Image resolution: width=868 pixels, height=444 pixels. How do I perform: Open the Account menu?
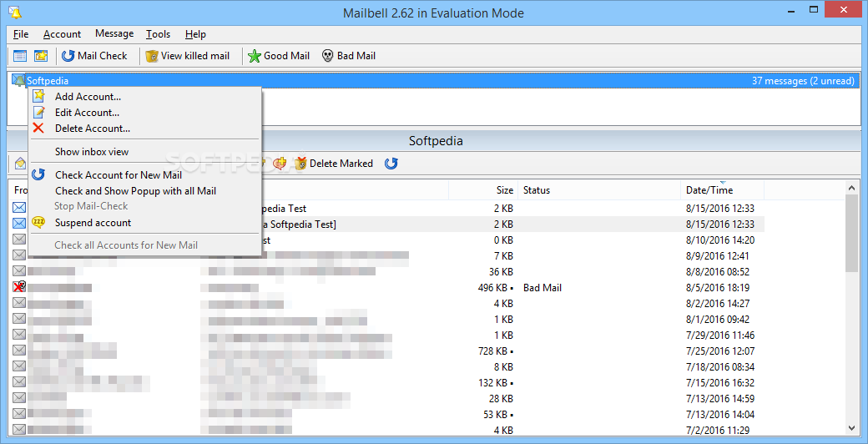click(x=62, y=34)
